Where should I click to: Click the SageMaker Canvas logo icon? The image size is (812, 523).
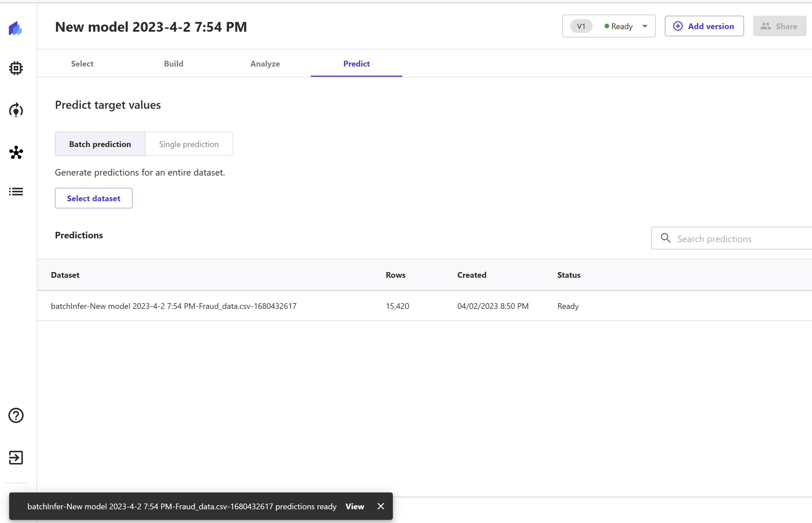point(15,29)
